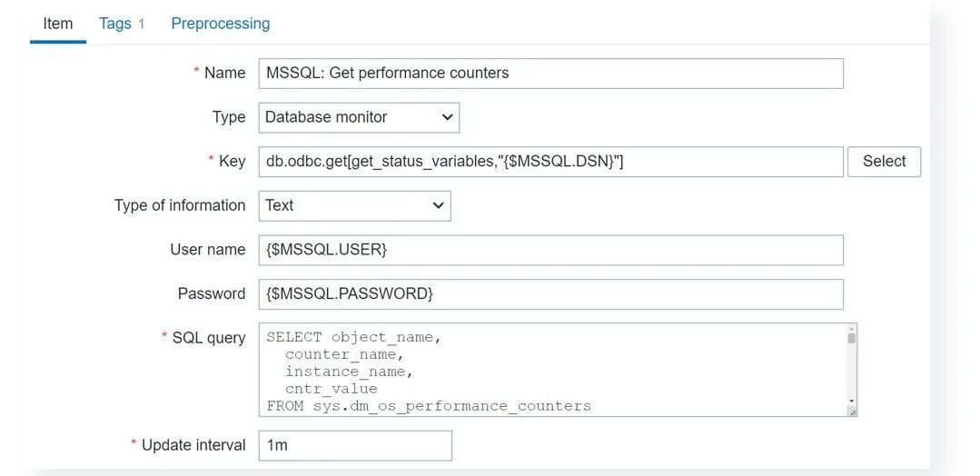The height and width of the screenshot is (476, 980).
Task: Switch to the Tags tab
Action: [x=114, y=24]
